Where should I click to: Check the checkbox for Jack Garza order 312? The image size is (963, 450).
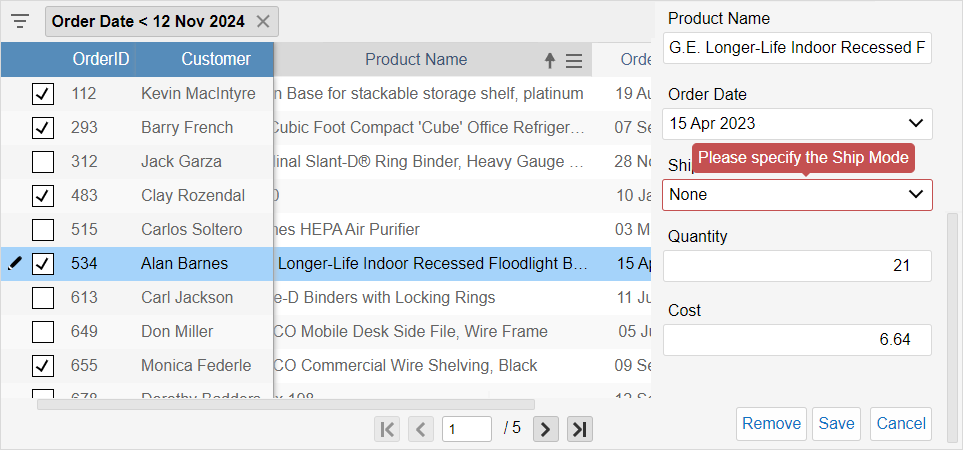pyautogui.click(x=43, y=162)
